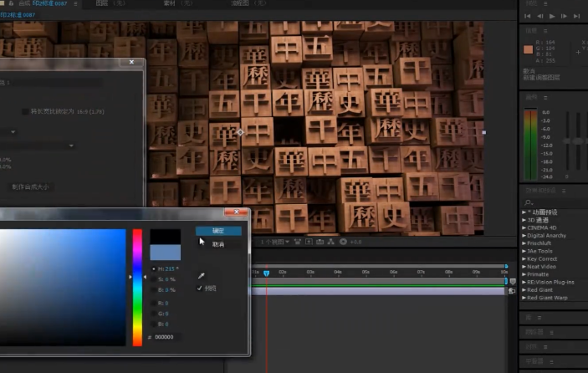Click the vertical rainbow hue slider

(x=137, y=287)
